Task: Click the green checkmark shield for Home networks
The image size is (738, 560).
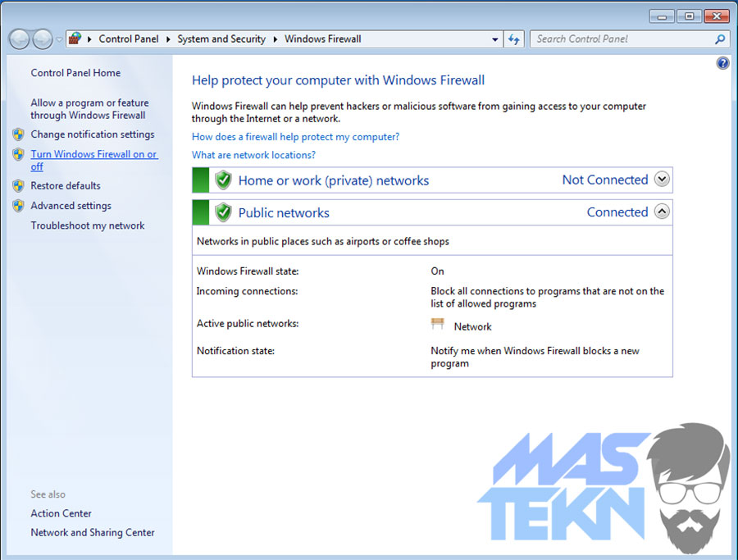Action: pos(223,180)
